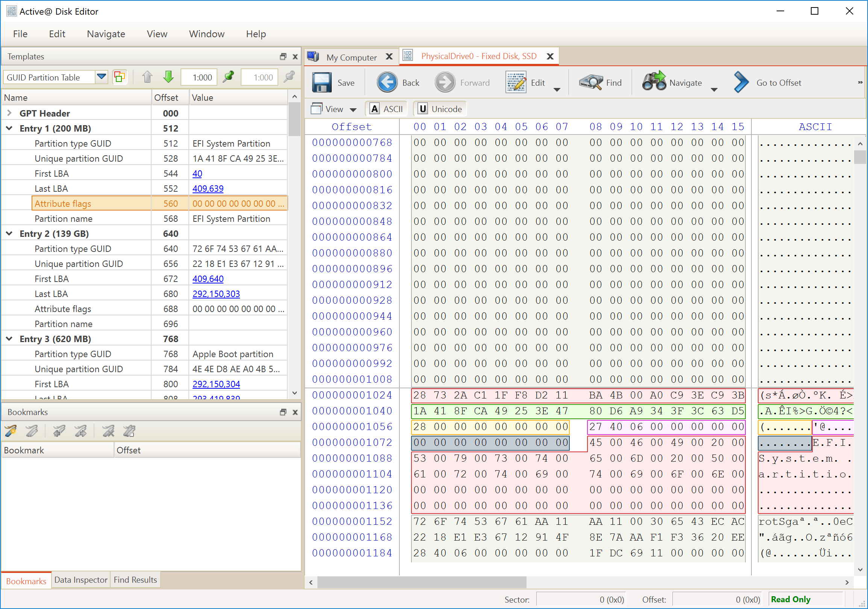The height and width of the screenshot is (609, 868).
Task: Click the third bookmark toolbar icon
Action: coord(59,431)
